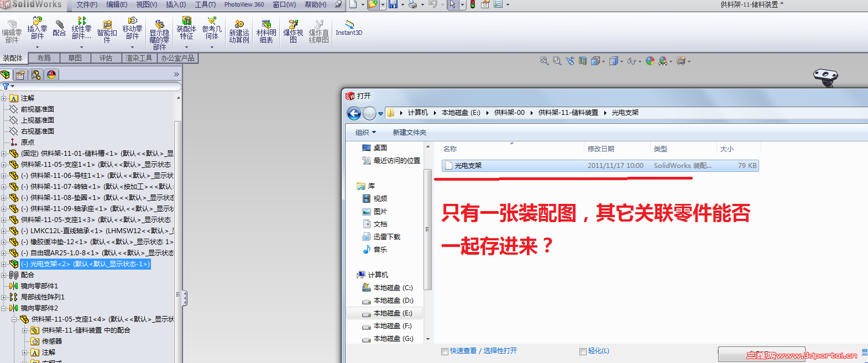
Task: Switch to the 评估 tab
Action: click(x=106, y=58)
